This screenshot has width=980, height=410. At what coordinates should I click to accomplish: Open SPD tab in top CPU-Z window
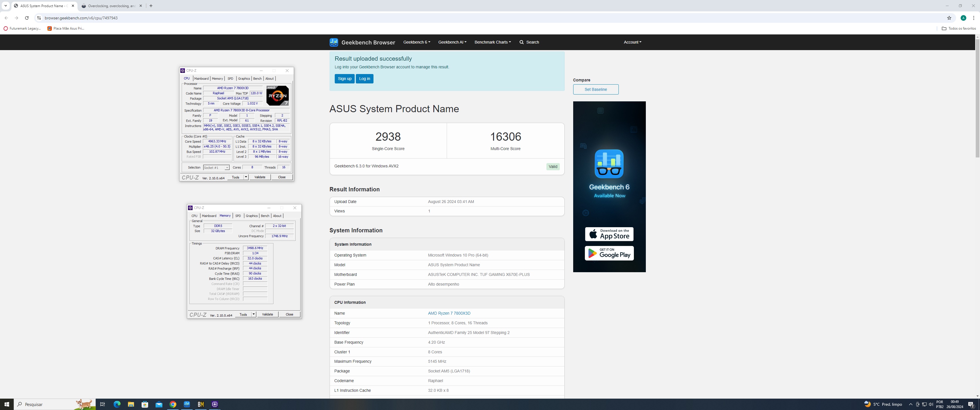click(x=230, y=79)
